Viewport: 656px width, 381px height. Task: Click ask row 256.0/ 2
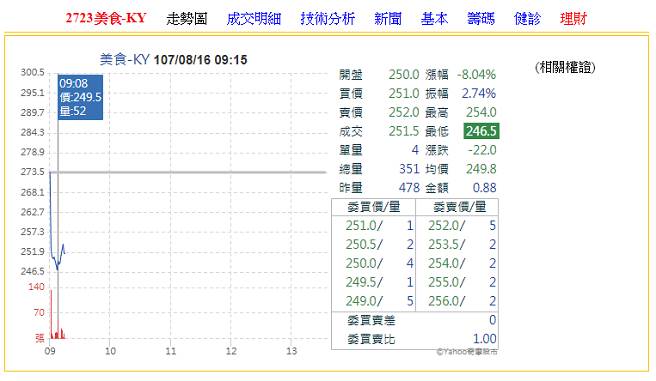click(462, 301)
